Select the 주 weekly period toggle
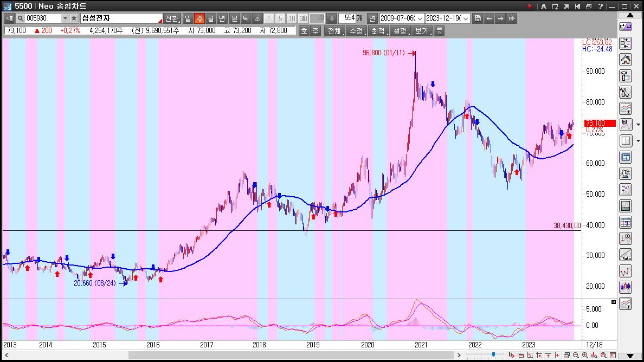This screenshot has height=362, width=644. (x=199, y=18)
